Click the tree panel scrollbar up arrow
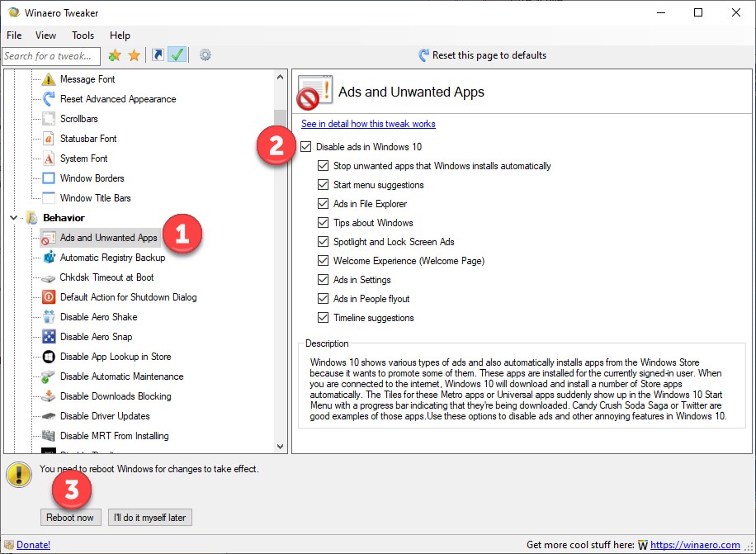The image size is (756, 554). pos(280,77)
